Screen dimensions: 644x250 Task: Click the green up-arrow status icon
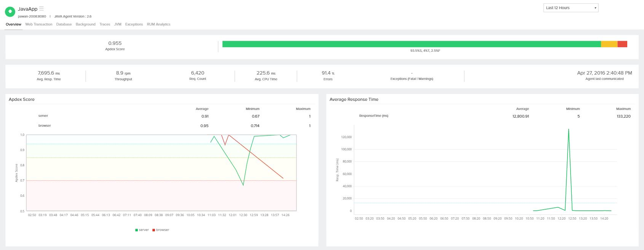tap(10, 12)
